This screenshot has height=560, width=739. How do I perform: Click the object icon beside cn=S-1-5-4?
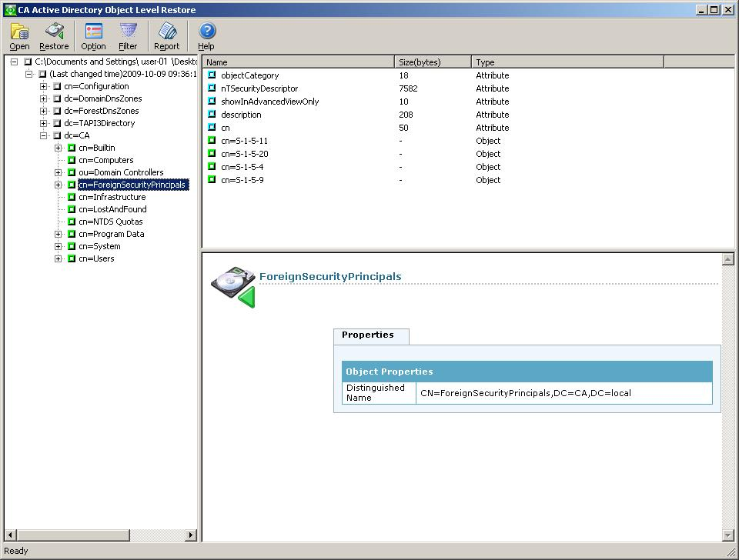click(212, 167)
